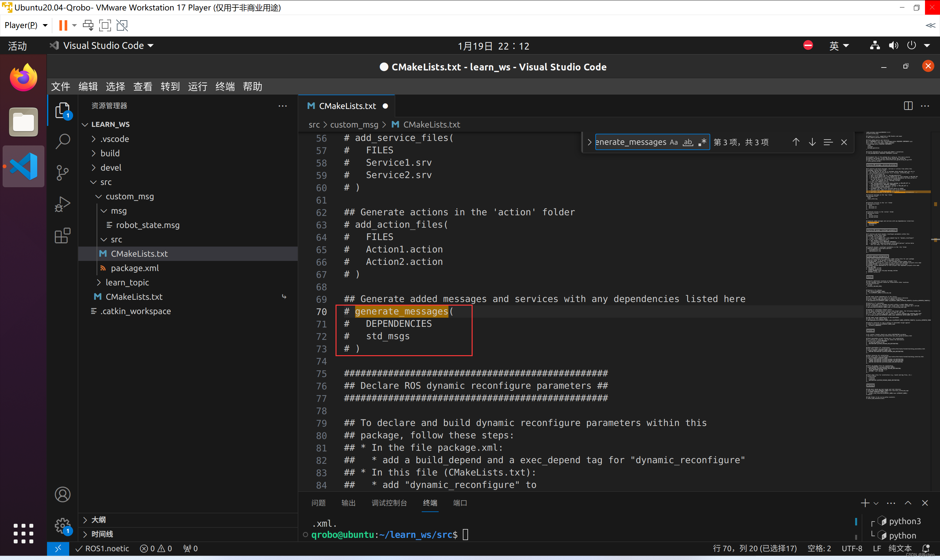Toggle Match Whole Word in find widget
Image resolution: width=940 pixels, height=560 pixels.
click(688, 142)
